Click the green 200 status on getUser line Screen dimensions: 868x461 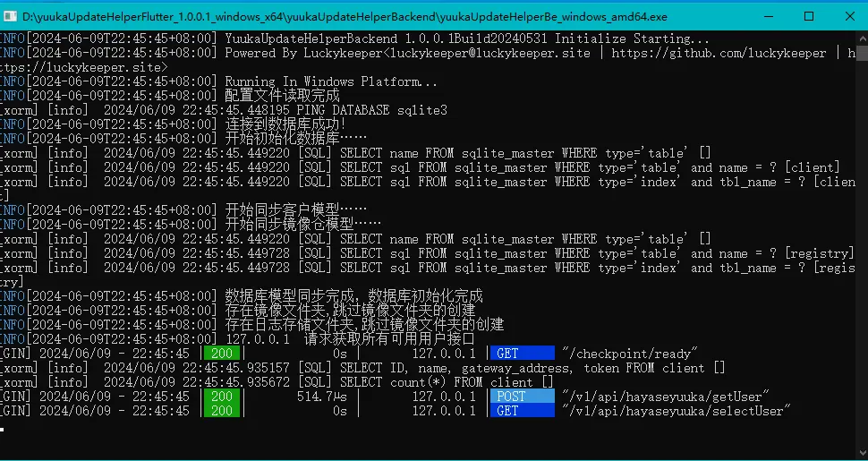(x=222, y=397)
